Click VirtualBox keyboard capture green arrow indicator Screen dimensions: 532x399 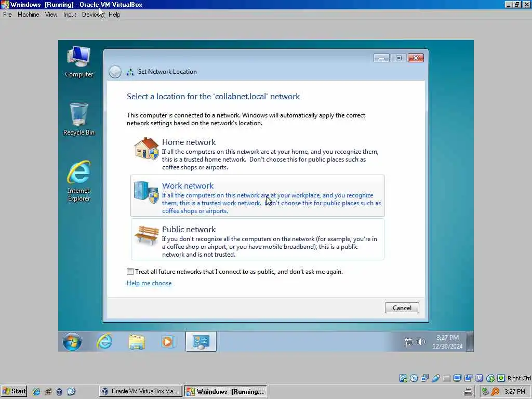501,378
